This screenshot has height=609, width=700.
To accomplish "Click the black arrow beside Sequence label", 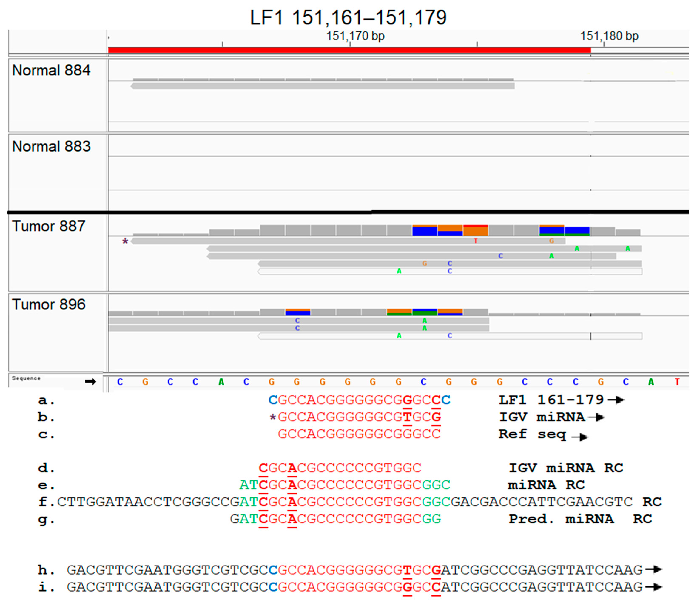I will coord(90,382).
